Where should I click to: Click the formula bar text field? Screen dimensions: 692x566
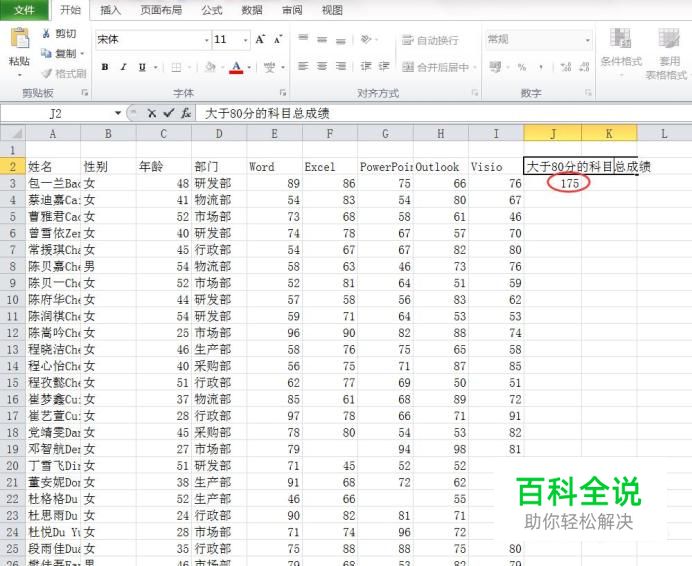(x=444, y=113)
